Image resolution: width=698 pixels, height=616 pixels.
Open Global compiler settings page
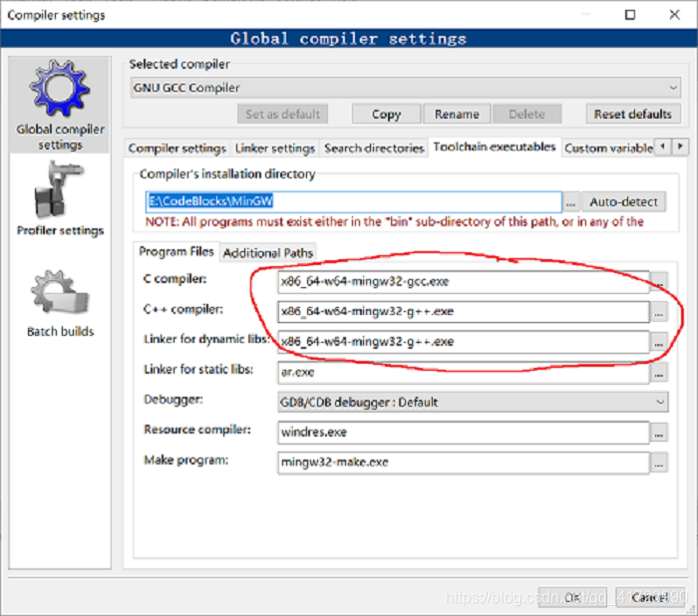60,105
